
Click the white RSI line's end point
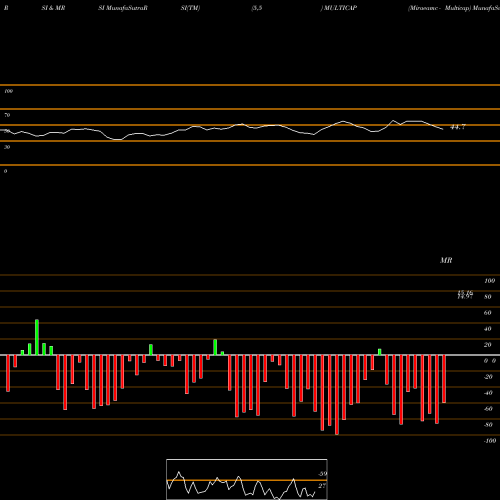click(443, 129)
